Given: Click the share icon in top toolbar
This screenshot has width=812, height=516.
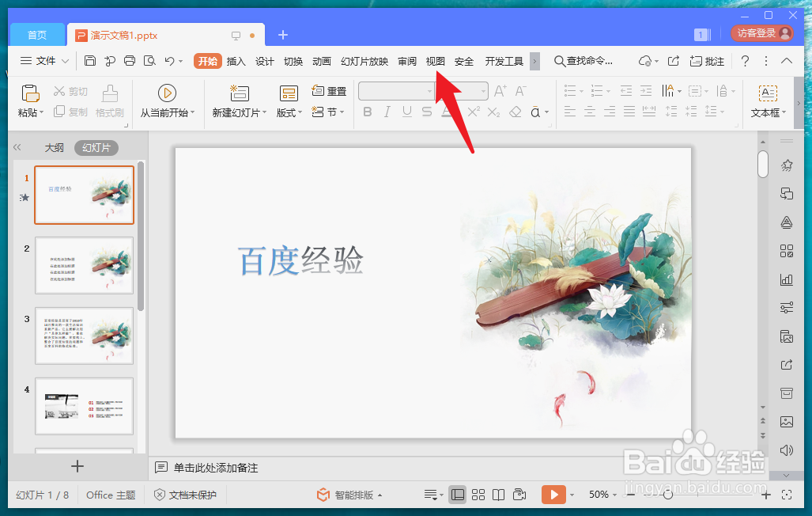Looking at the screenshot, I should click(673, 61).
